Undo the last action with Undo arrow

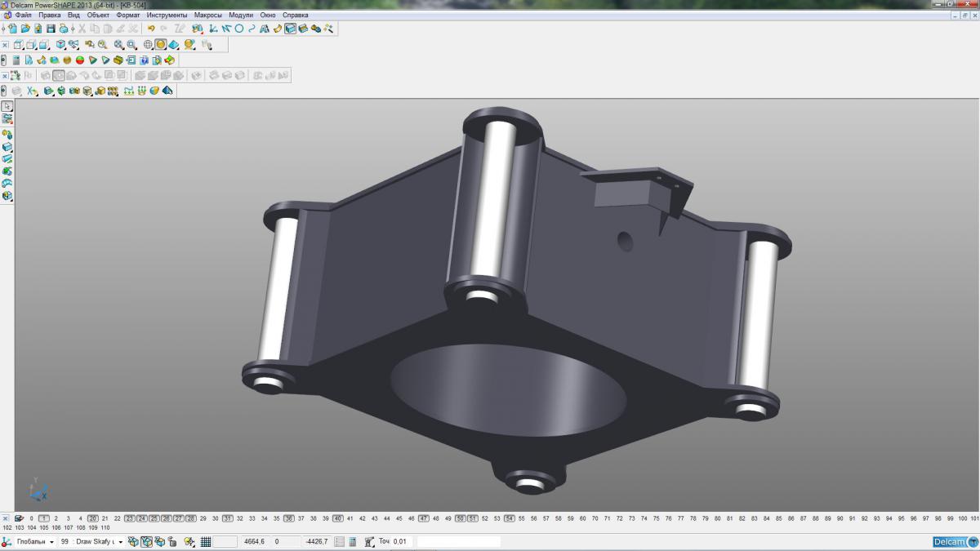151,29
